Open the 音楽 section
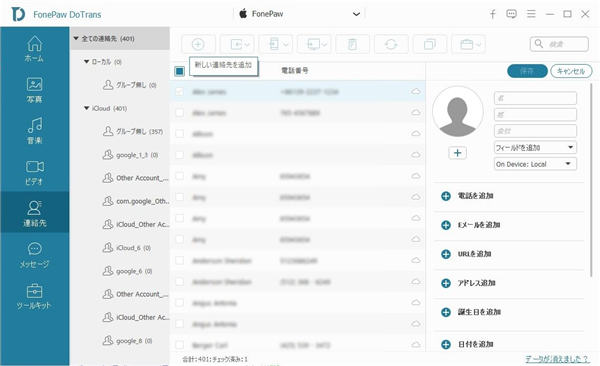 click(x=34, y=131)
